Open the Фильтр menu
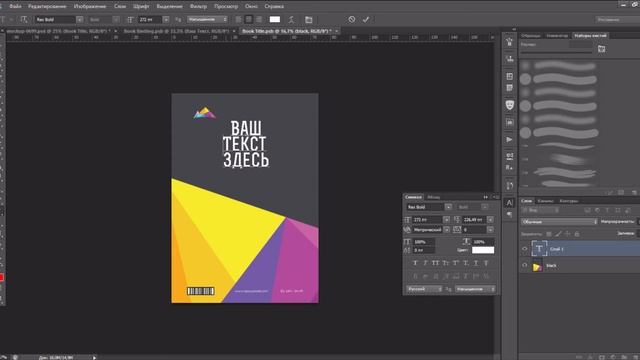The image size is (640, 360). point(198,6)
